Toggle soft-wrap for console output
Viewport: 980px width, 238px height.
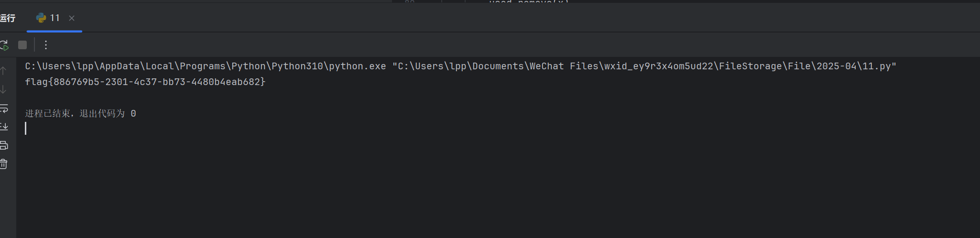[4, 108]
